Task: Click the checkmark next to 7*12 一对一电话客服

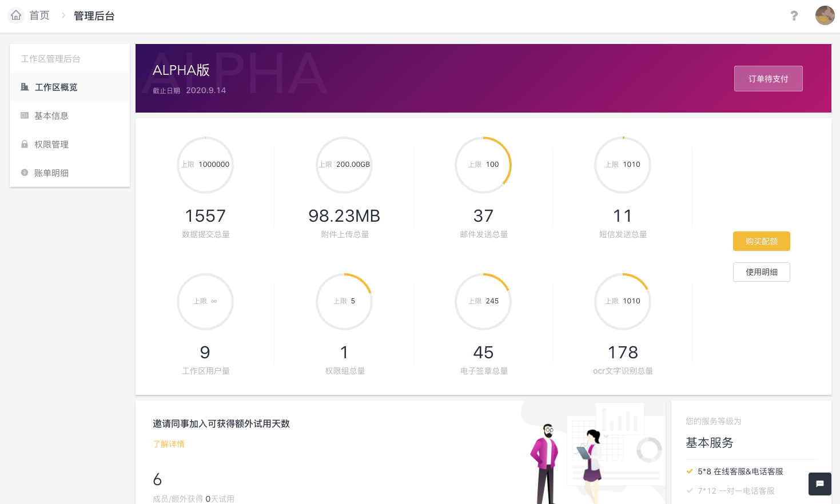Action: pos(690,491)
